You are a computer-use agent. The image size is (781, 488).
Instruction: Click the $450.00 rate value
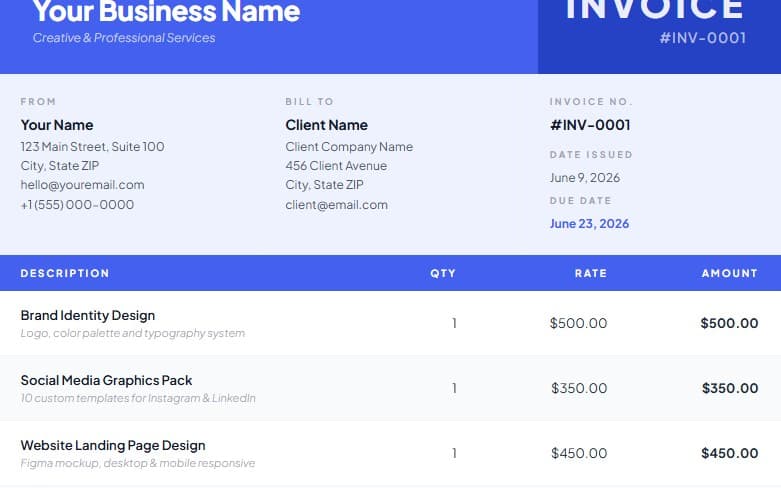579,453
